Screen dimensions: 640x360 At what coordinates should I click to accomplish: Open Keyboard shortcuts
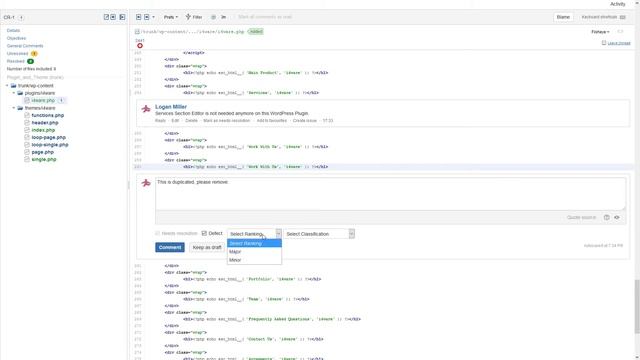tap(603, 17)
